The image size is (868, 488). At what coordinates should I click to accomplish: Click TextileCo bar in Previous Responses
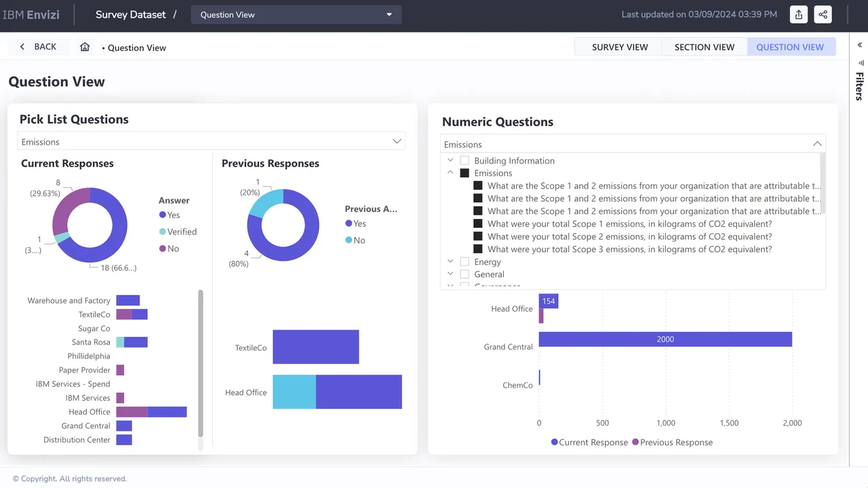[x=315, y=347]
